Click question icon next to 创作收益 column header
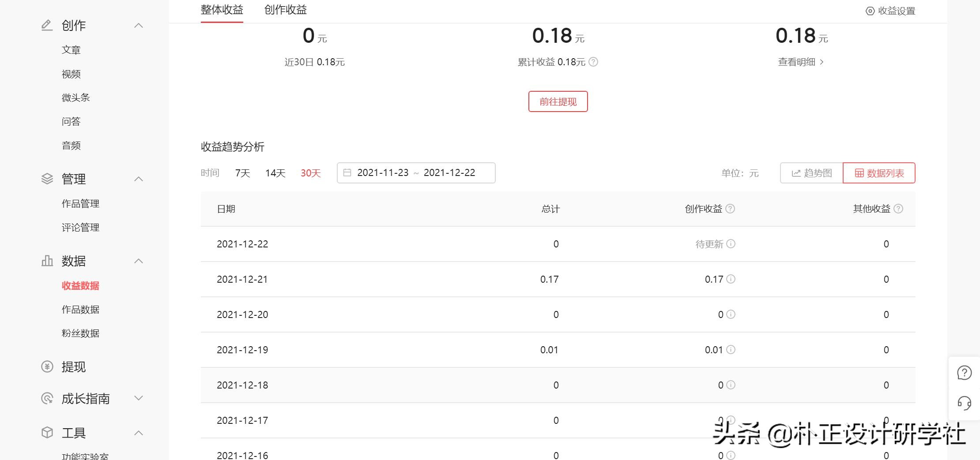Screen dimensions: 980x460 (730, 209)
